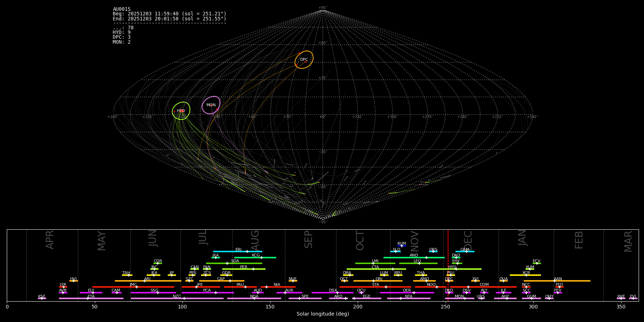
Task: Select the station ID text AU001S
Action: pyautogui.click(x=122, y=9)
